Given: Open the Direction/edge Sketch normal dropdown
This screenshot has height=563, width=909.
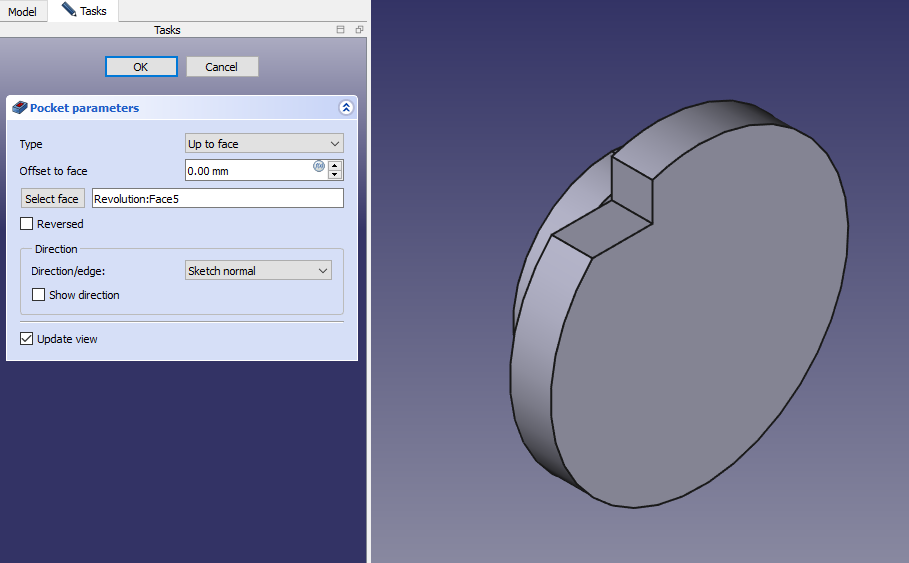Looking at the screenshot, I should (258, 271).
